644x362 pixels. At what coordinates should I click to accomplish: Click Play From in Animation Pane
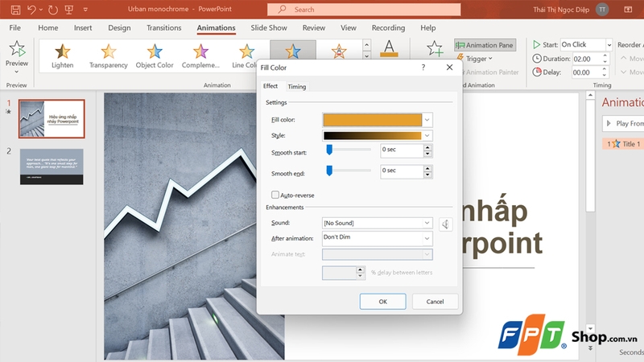pyautogui.click(x=623, y=124)
